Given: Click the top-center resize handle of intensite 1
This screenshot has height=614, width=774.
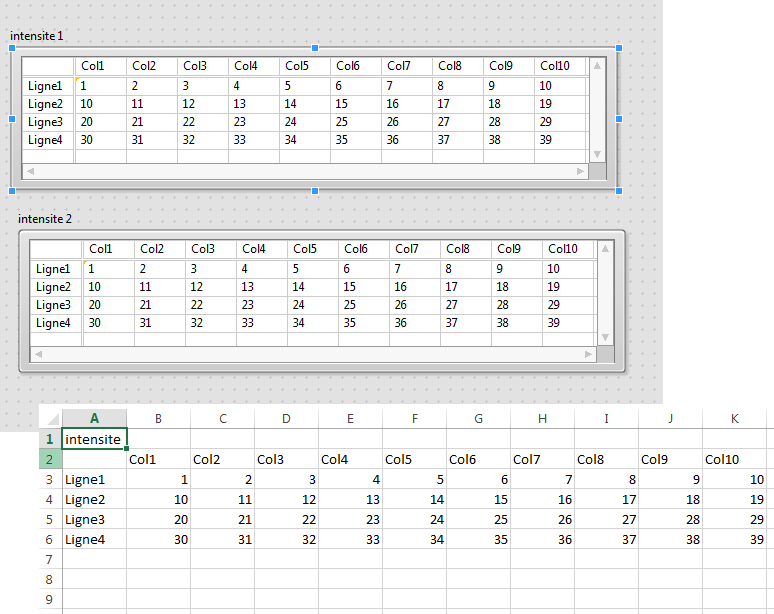Looking at the screenshot, I should tap(315, 48).
